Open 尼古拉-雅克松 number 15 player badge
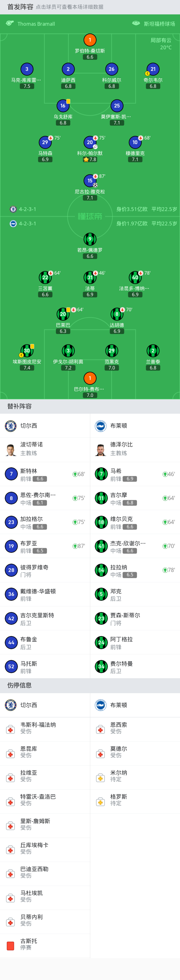This screenshot has width=180, height=980. click(x=90, y=181)
